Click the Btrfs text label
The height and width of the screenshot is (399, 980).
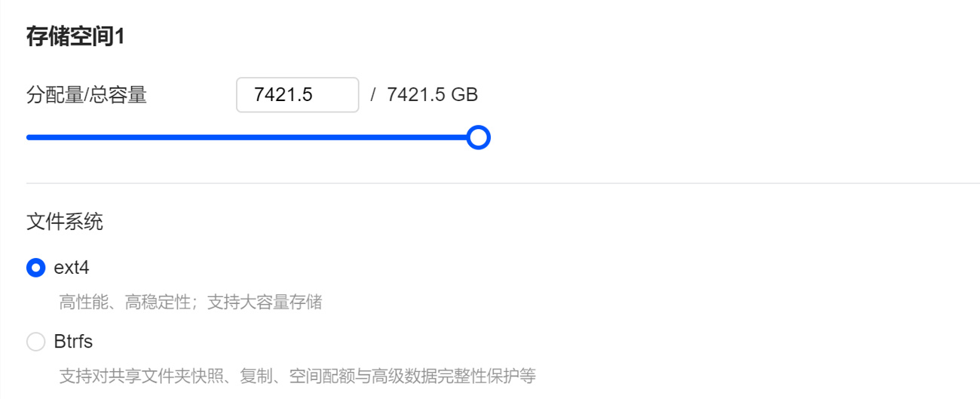tap(73, 342)
